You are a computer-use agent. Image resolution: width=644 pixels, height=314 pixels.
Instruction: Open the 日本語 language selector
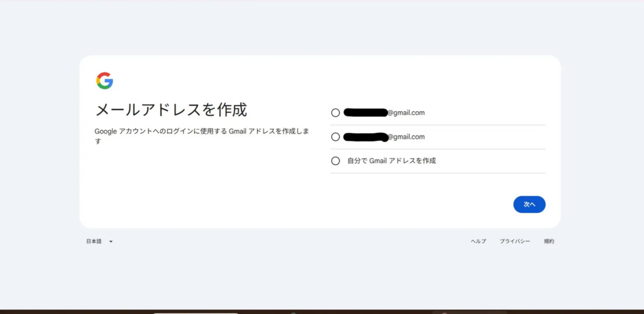click(94, 241)
